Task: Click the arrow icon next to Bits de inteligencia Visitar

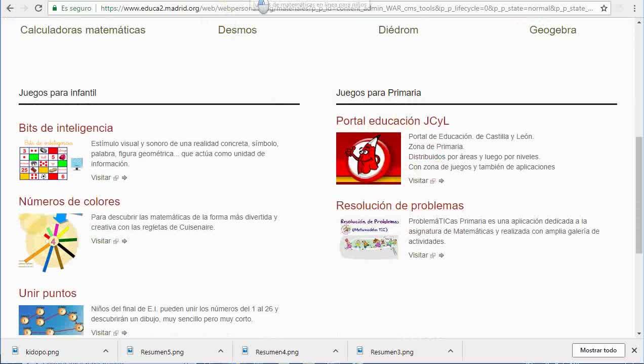Action: 125,178
